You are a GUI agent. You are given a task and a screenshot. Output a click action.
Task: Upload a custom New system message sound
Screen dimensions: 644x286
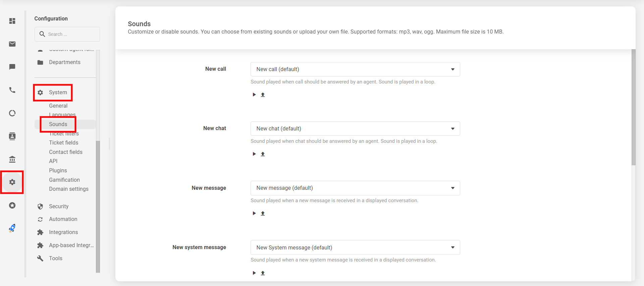pos(263,273)
